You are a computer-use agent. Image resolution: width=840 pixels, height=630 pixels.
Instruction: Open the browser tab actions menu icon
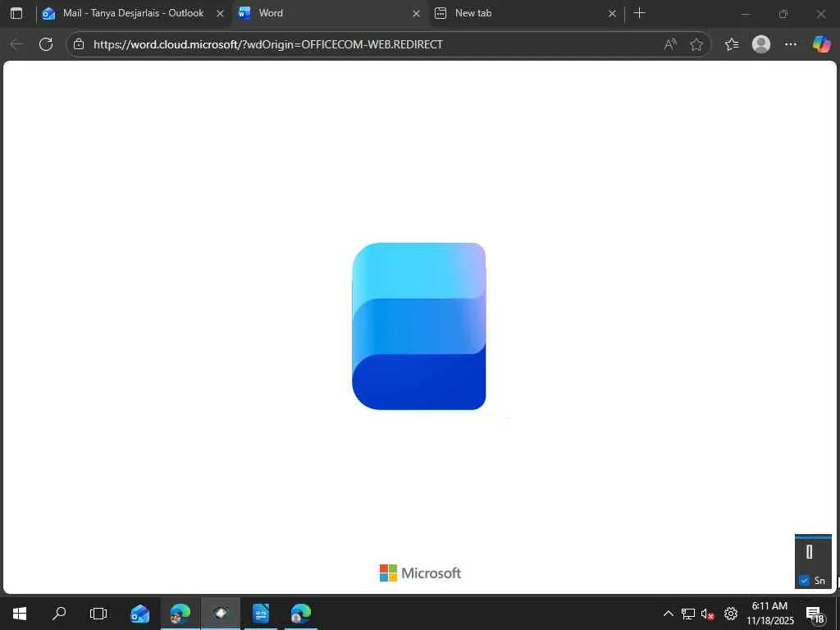click(16, 13)
